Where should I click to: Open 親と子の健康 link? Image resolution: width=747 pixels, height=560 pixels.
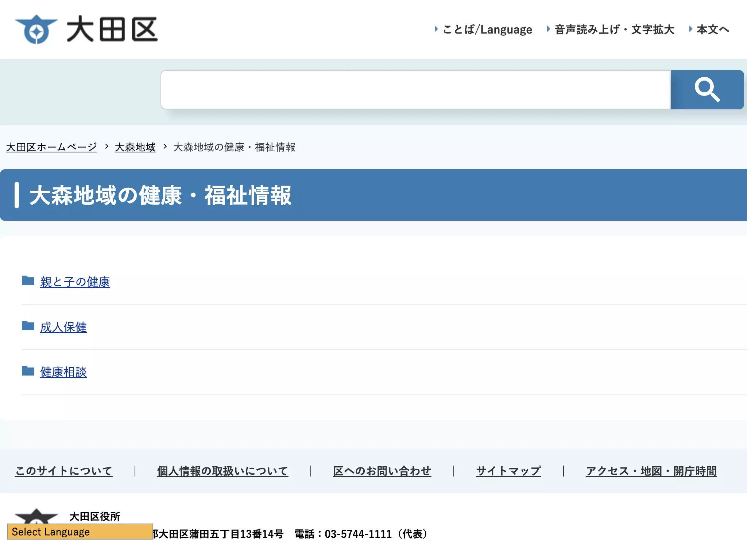tap(75, 282)
